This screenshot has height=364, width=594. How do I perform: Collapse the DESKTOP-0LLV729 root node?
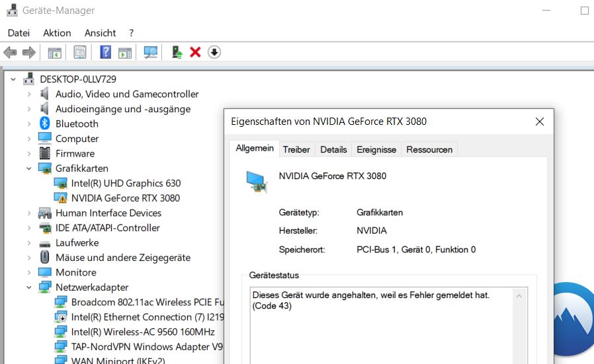13,79
